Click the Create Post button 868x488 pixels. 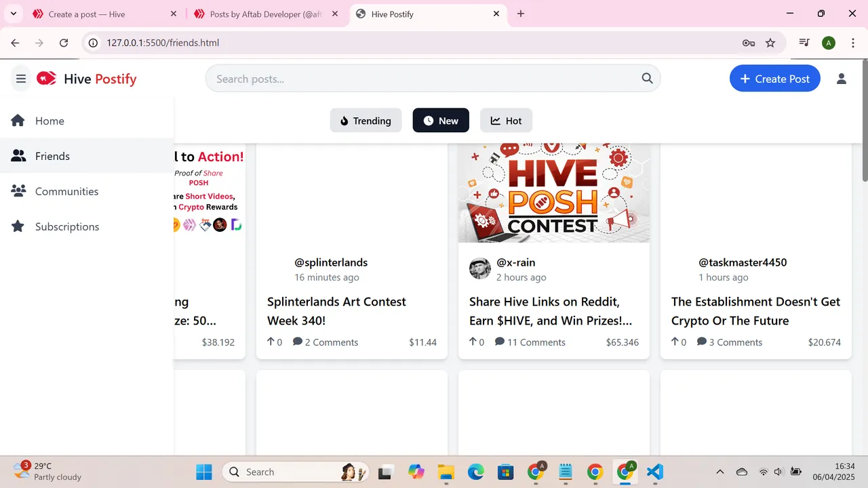775,79
